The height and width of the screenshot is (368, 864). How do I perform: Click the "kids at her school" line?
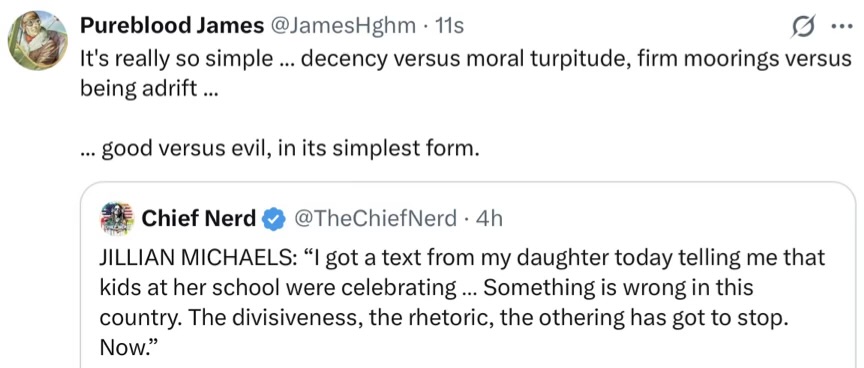tap(426, 288)
